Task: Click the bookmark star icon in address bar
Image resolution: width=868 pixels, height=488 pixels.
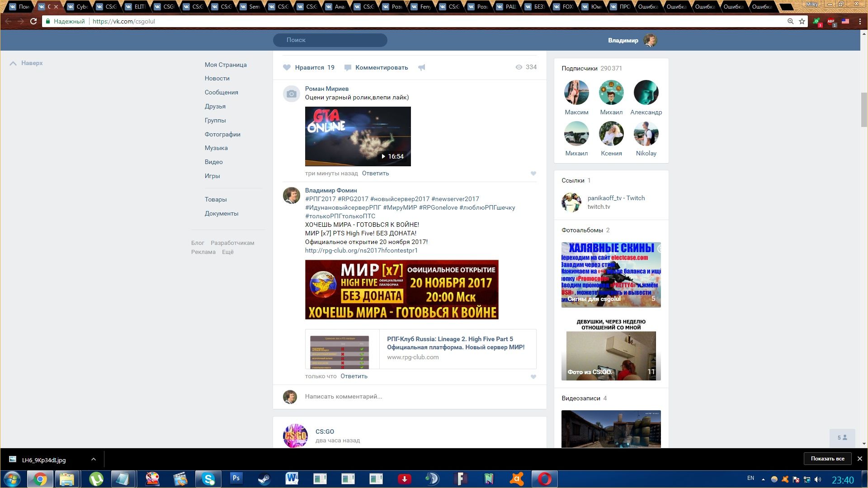Action: click(802, 21)
